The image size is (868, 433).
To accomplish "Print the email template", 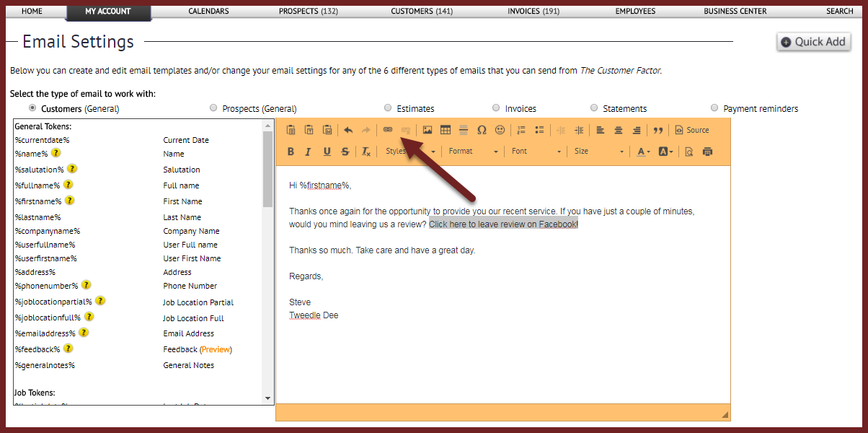I will [707, 152].
